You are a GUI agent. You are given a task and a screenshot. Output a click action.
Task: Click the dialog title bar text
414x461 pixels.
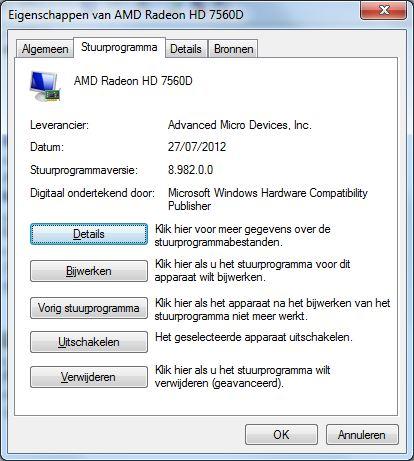(126, 15)
